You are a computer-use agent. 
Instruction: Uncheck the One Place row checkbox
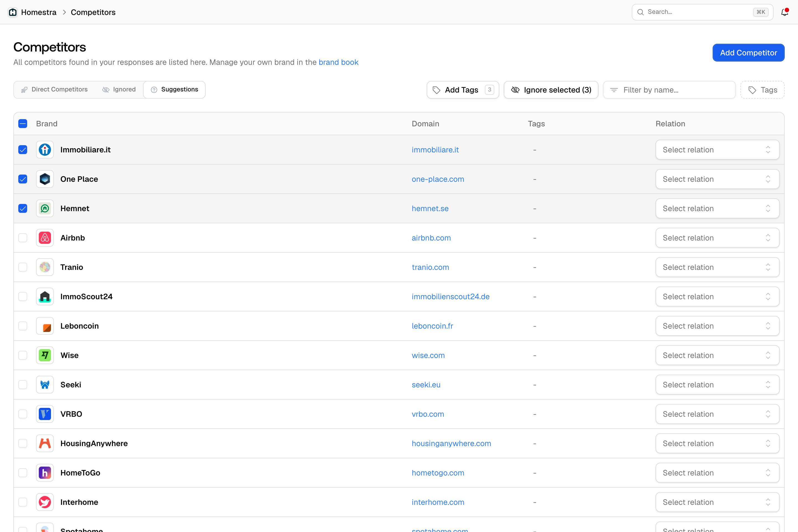(x=23, y=179)
